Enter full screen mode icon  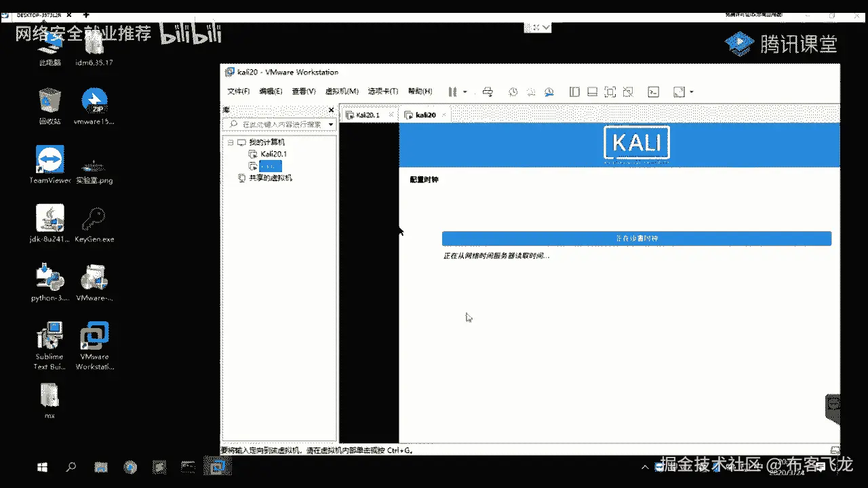(x=610, y=91)
